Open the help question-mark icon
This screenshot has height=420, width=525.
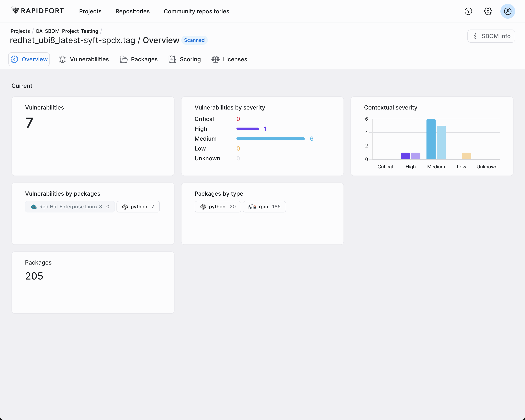click(468, 11)
